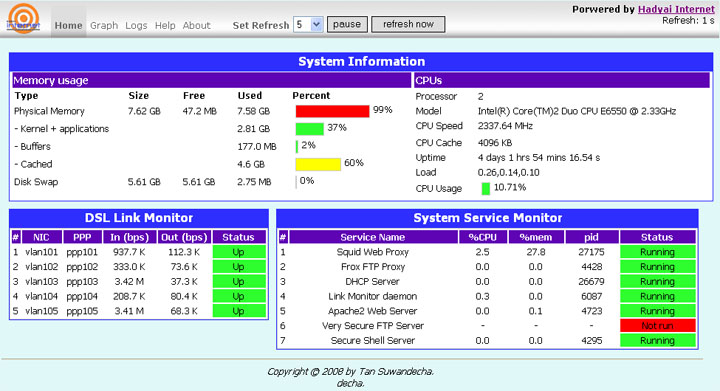Screen dimensions: 720x391
Task: Click Up status for vlan104
Action: click(239, 296)
